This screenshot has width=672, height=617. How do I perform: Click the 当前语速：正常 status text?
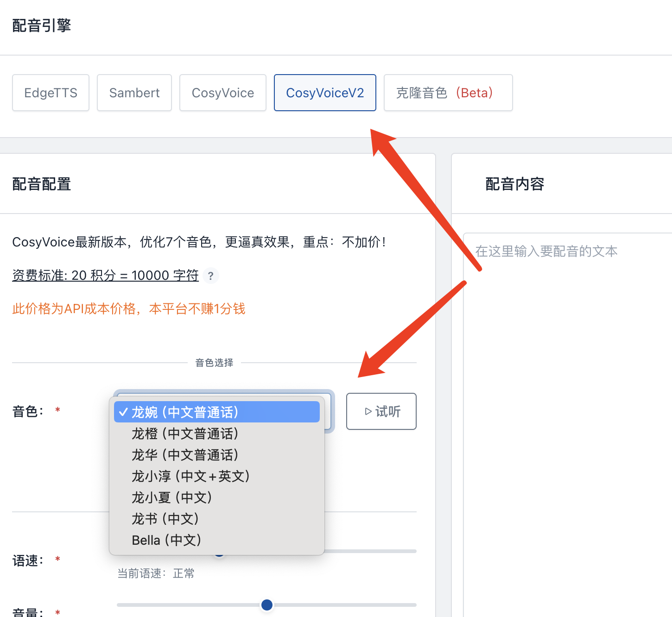pos(156,573)
